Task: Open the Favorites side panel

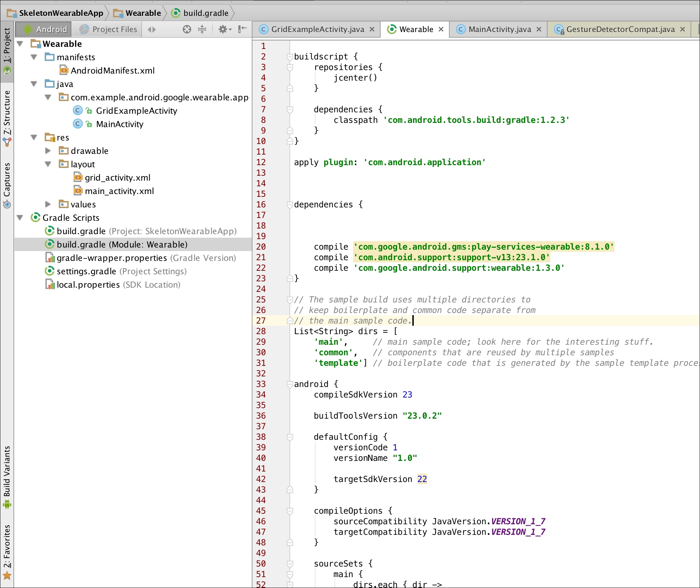Action: [7, 552]
